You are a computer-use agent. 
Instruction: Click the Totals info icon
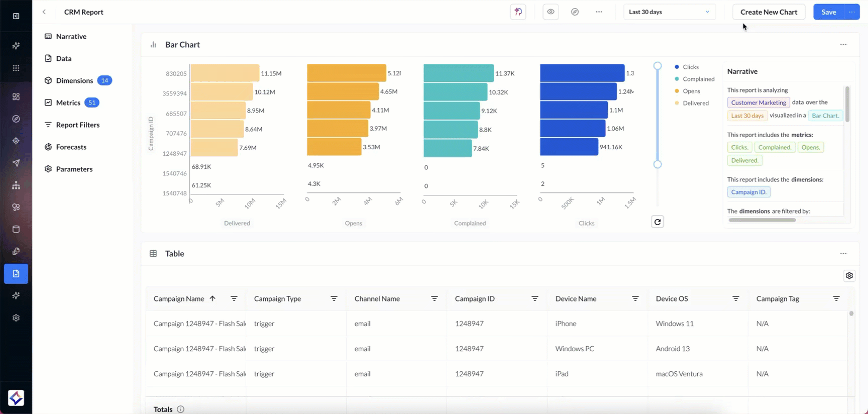[x=180, y=409]
